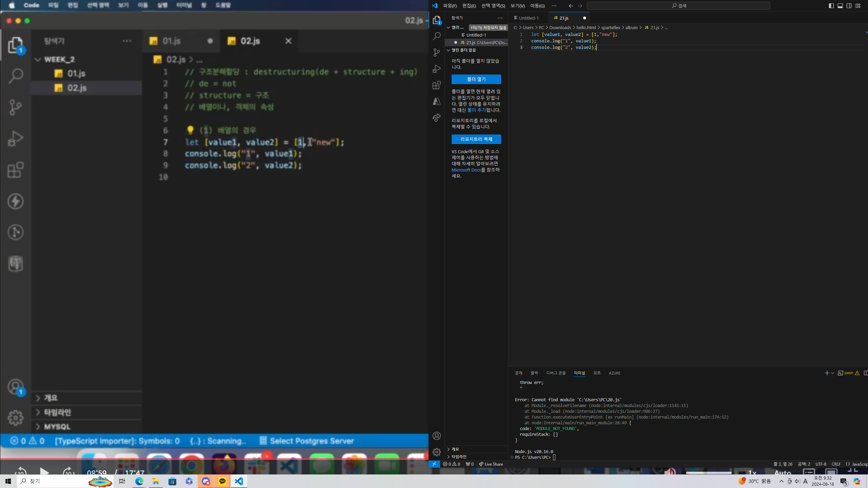Open the Windows Start menu

(x=8, y=481)
